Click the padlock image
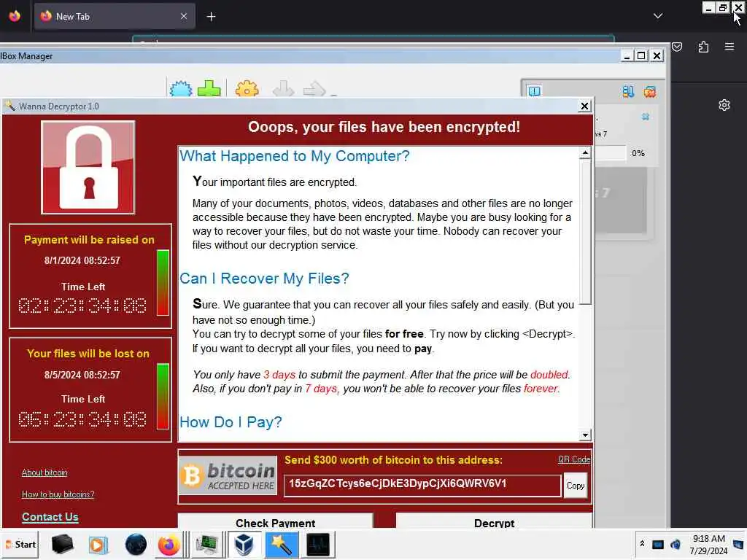747x560 pixels. coord(88,168)
